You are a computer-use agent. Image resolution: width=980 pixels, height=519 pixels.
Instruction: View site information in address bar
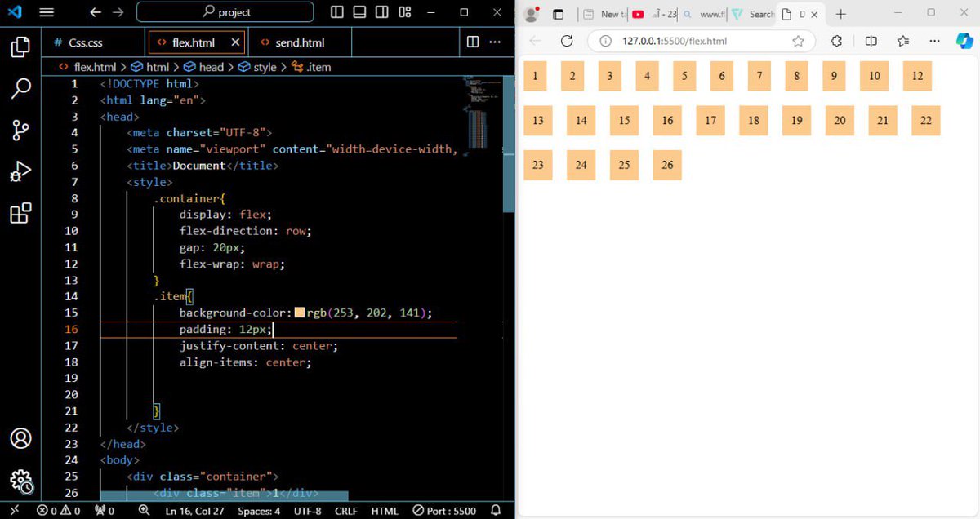[x=605, y=41]
